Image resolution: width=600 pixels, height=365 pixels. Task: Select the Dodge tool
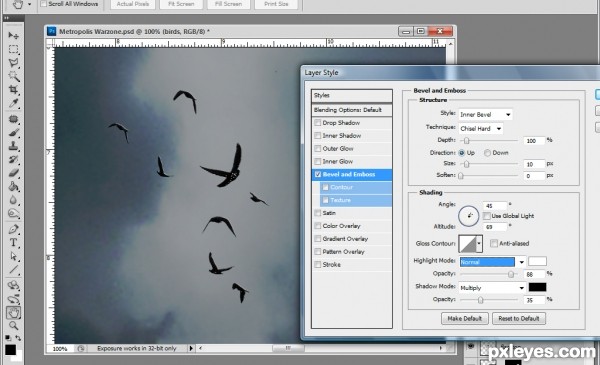click(13, 213)
